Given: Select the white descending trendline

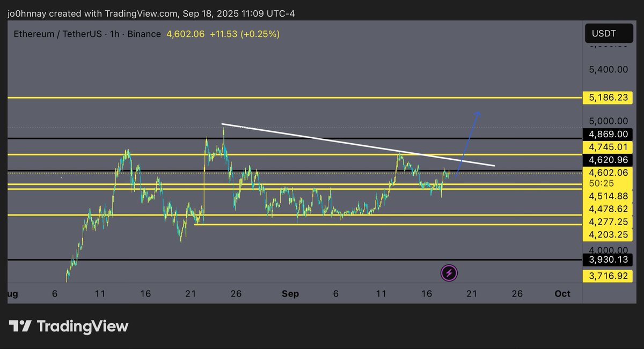Looking at the screenshot, I should pyautogui.click(x=358, y=145).
